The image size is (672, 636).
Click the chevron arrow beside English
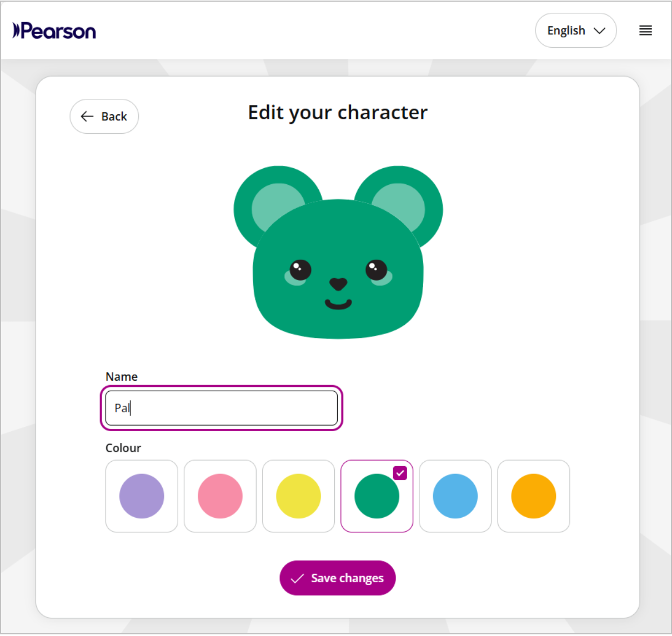[x=599, y=31]
